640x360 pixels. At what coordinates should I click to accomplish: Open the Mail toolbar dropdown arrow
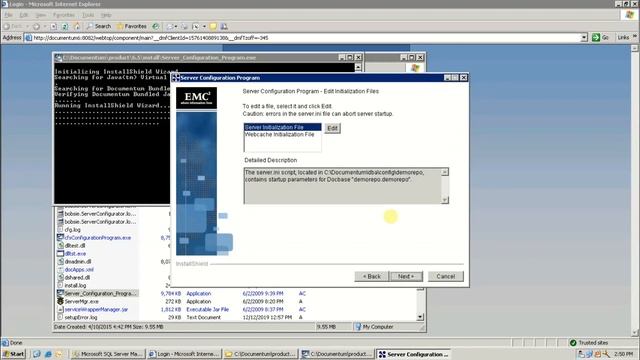(x=176, y=26)
